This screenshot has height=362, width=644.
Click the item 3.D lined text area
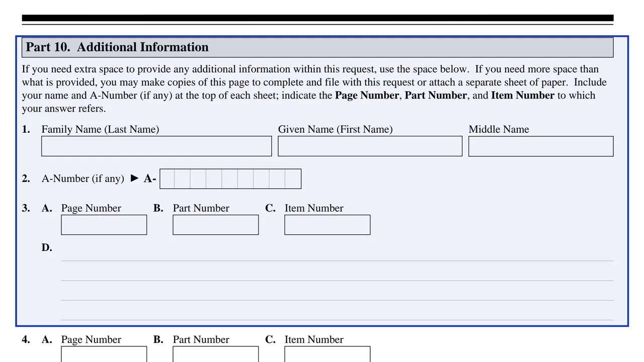337,281
